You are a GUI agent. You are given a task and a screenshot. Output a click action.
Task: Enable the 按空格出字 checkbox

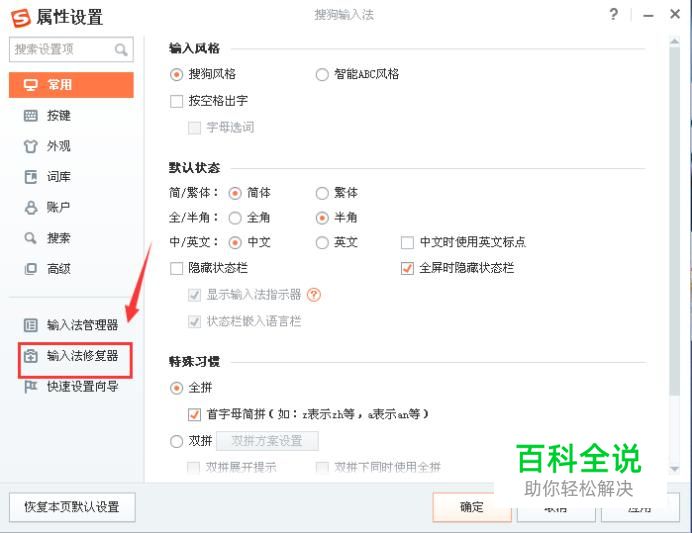pyautogui.click(x=177, y=101)
